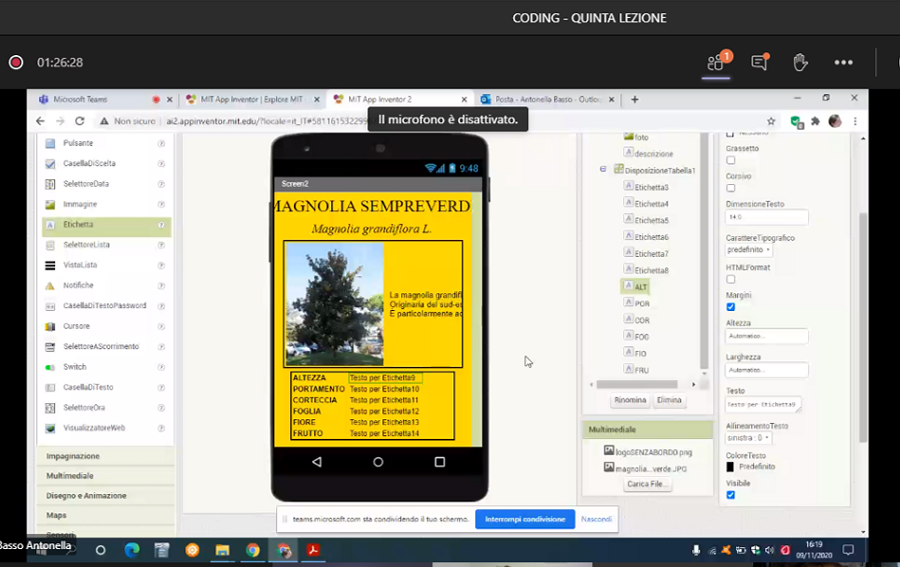
Task: Enable the Grassetto checkbox
Action: click(730, 160)
